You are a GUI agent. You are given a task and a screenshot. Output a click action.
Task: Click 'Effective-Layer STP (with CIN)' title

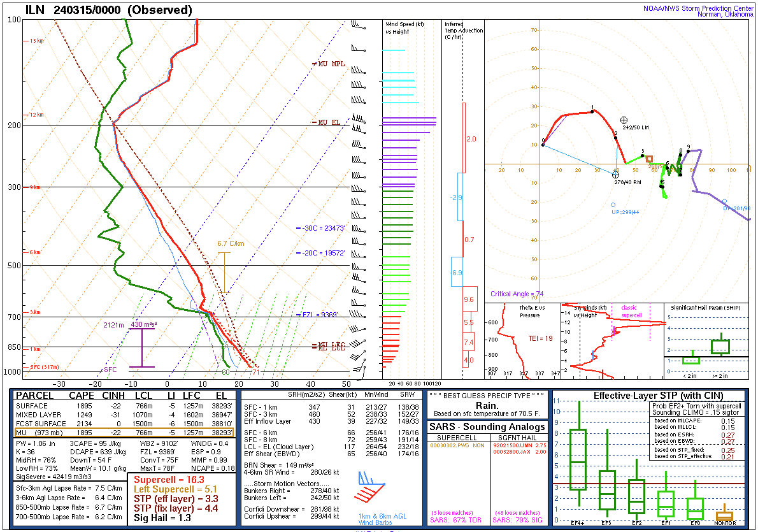659,396
